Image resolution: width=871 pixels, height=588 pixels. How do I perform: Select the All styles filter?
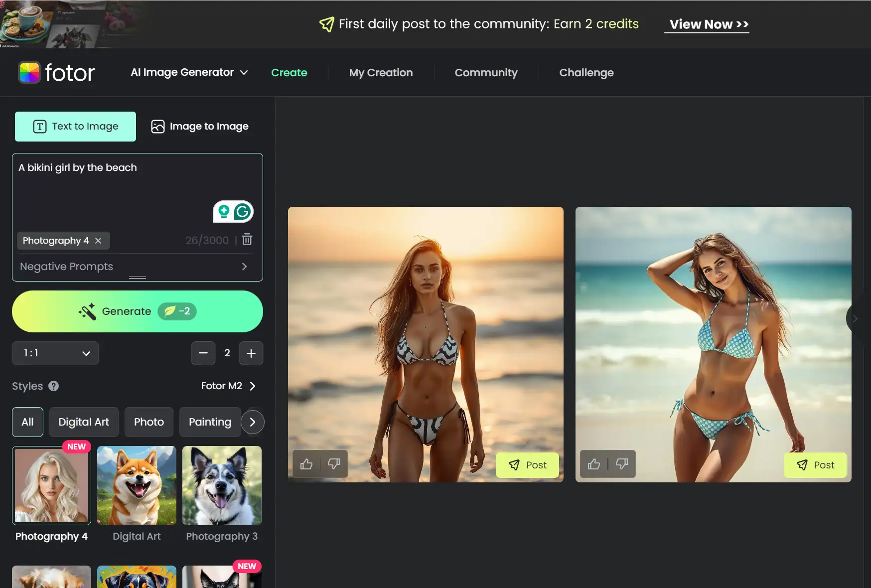pyautogui.click(x=27, y=422)
